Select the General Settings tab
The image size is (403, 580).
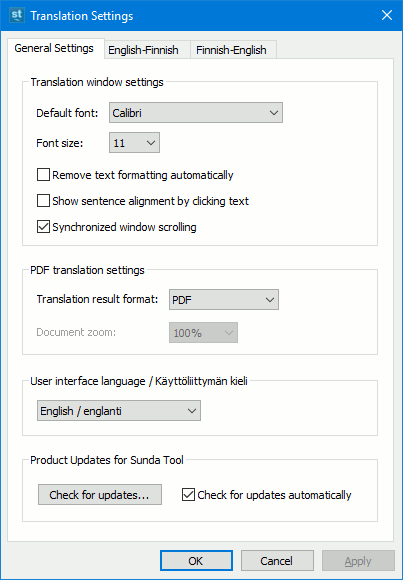[x=54, y=48]
